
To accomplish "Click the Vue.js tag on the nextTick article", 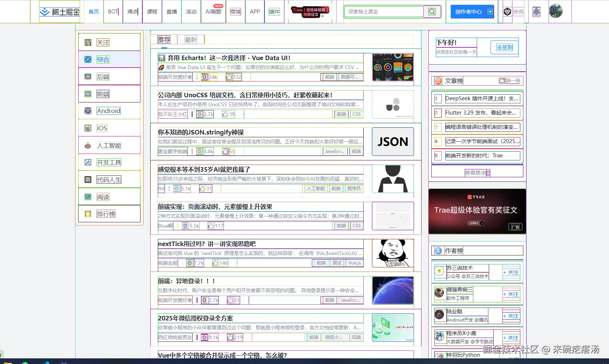I will (x=354, y=263).
